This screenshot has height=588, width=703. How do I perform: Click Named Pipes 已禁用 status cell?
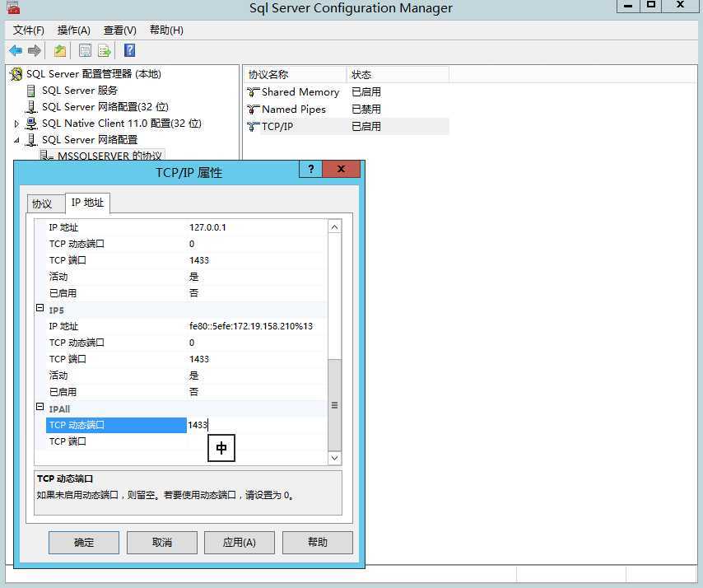(366, 109)
